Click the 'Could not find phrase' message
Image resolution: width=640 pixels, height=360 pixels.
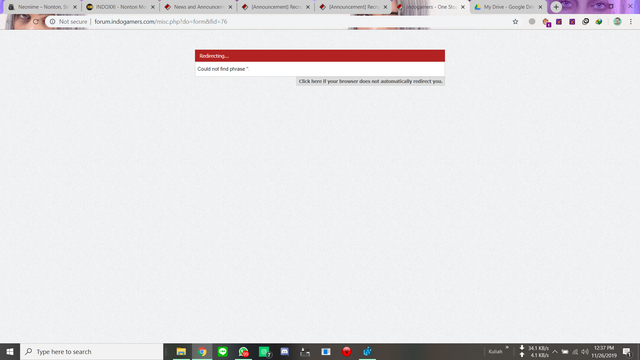tap(223, 69)
